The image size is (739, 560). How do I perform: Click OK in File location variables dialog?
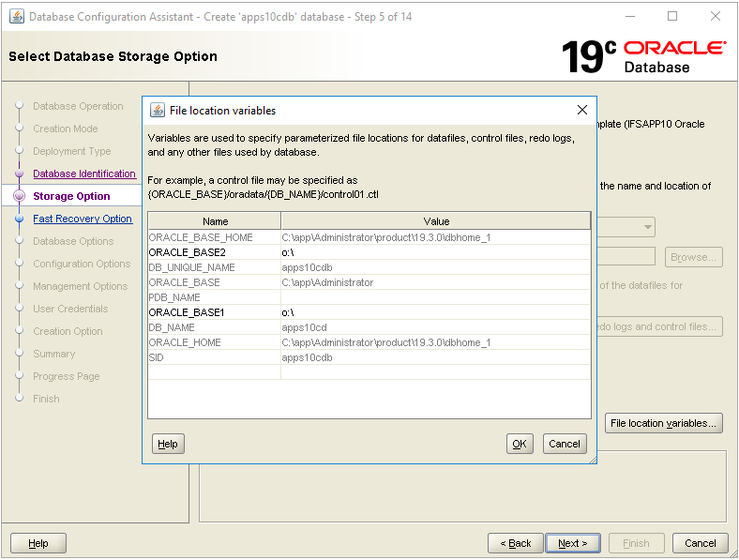[x=520, y=444]
